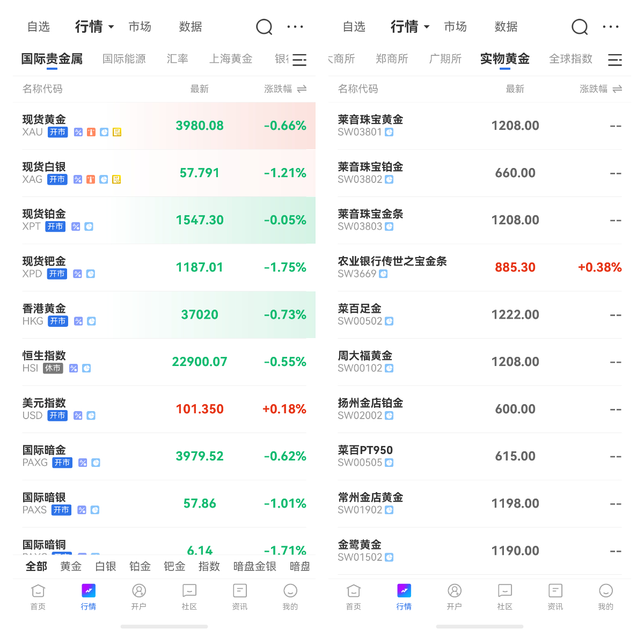Expand the category list icon beside the 国际贵金属 tabs
The image size is (644, 644).
coord(299,60)
